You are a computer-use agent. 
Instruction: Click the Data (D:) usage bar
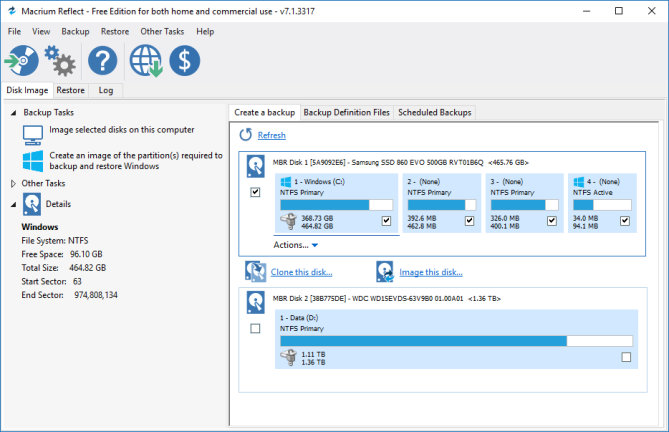[x=457, y=341]
